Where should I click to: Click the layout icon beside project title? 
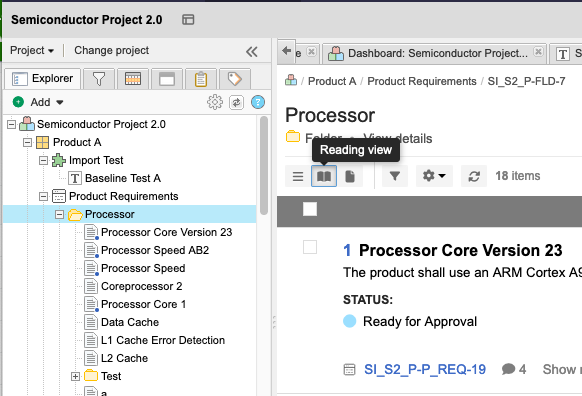click(188, 20)
